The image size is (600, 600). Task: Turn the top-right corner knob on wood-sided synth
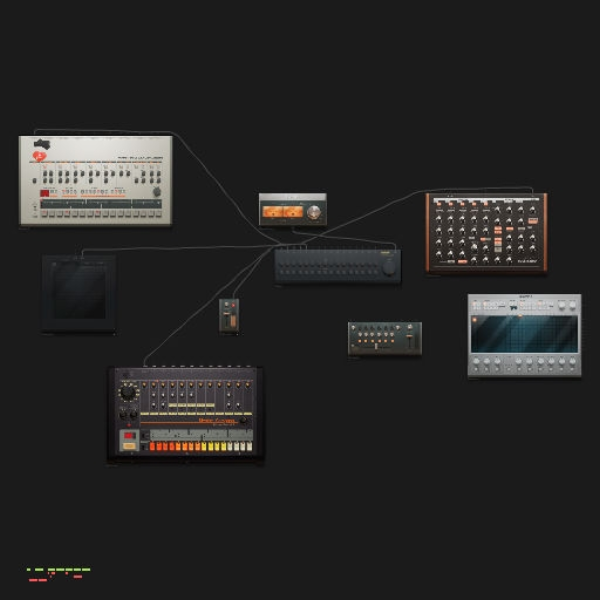click(533, 209)
